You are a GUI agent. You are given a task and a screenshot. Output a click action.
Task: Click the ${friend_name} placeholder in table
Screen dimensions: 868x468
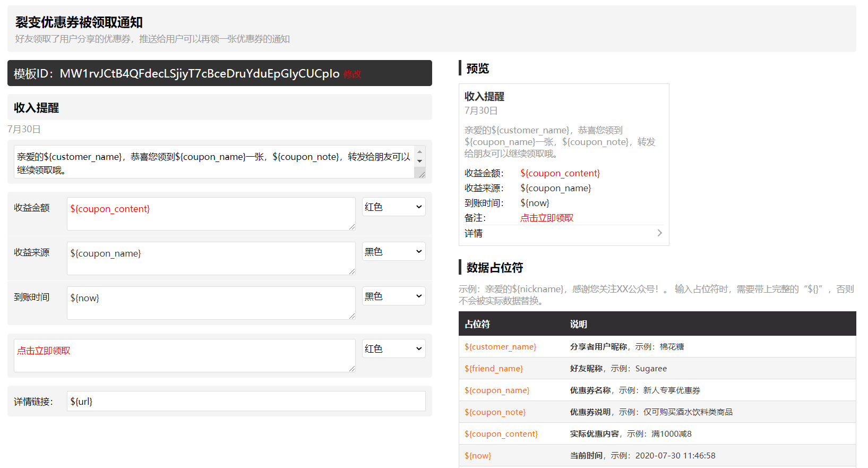(493, 369)
